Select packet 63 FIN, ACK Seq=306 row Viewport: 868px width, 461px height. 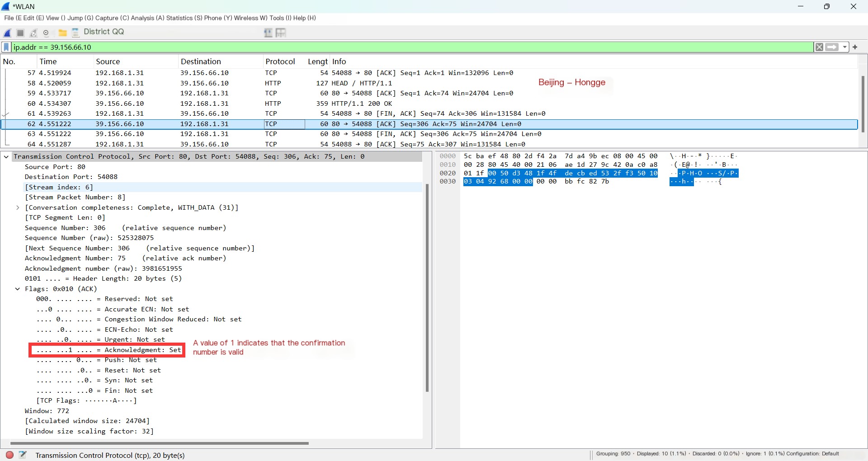tap(429, 134)
